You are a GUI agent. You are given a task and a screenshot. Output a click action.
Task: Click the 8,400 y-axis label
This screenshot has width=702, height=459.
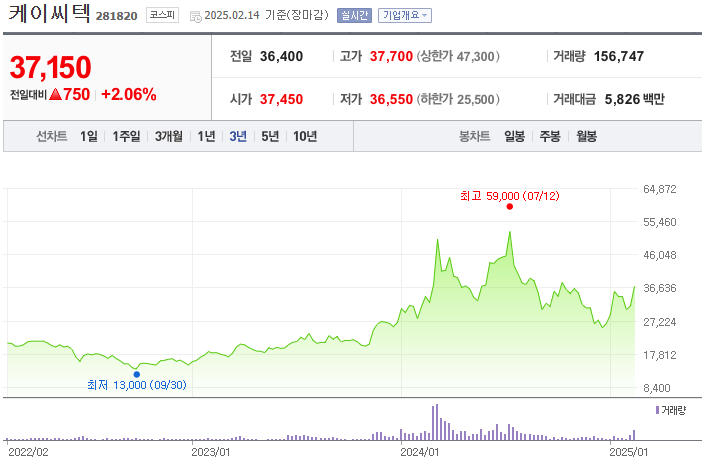tap(657, 388)
